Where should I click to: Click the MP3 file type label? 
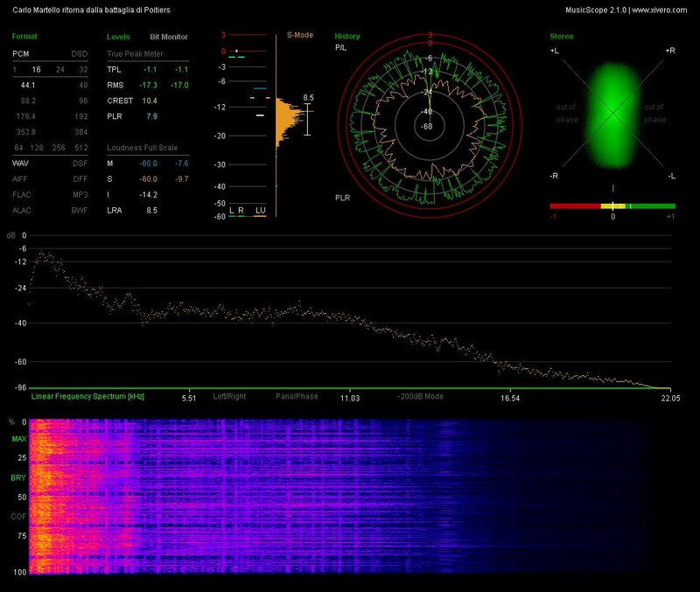(x=80, y=194)
